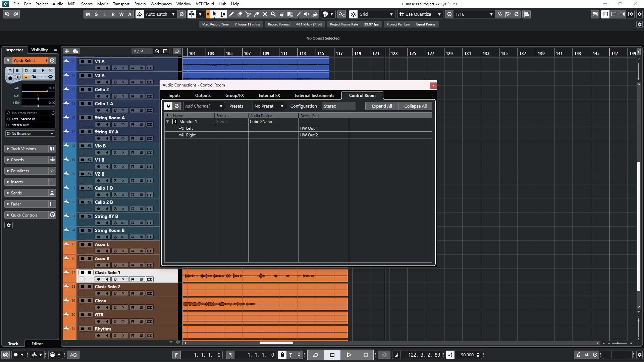Switch to the Outputs tab

point(203,96)
